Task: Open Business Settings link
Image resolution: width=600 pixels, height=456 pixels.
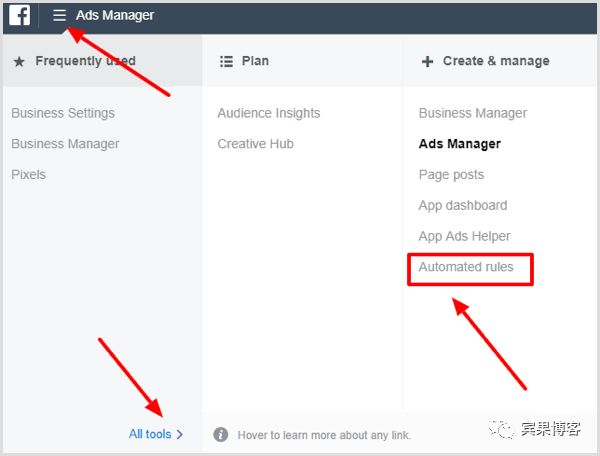Action: click(63, 113)
